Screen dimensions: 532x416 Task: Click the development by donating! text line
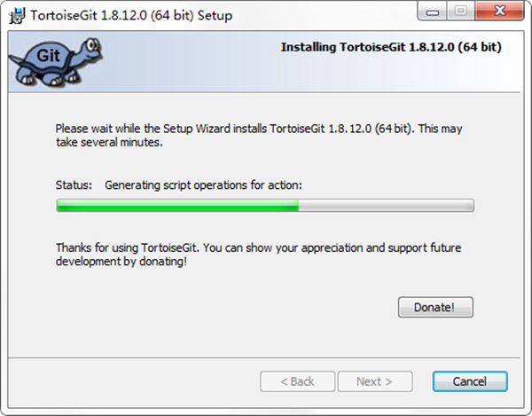(121, 262)
